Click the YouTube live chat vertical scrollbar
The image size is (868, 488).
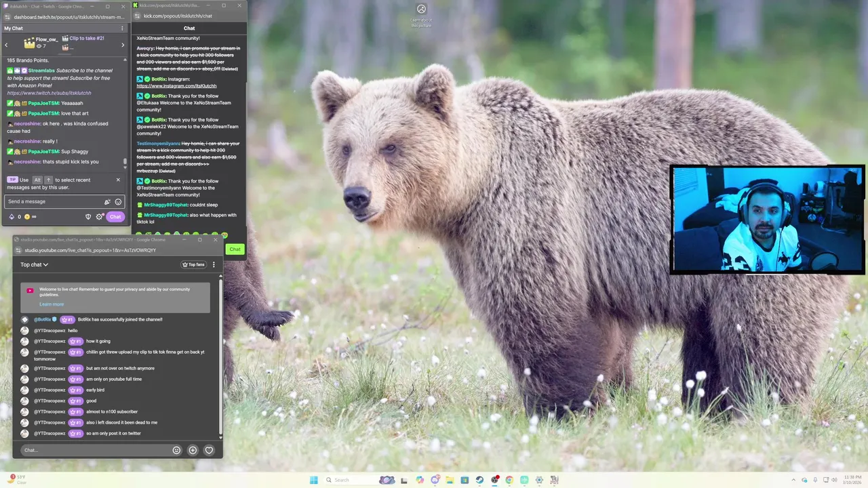coord(220,356)
